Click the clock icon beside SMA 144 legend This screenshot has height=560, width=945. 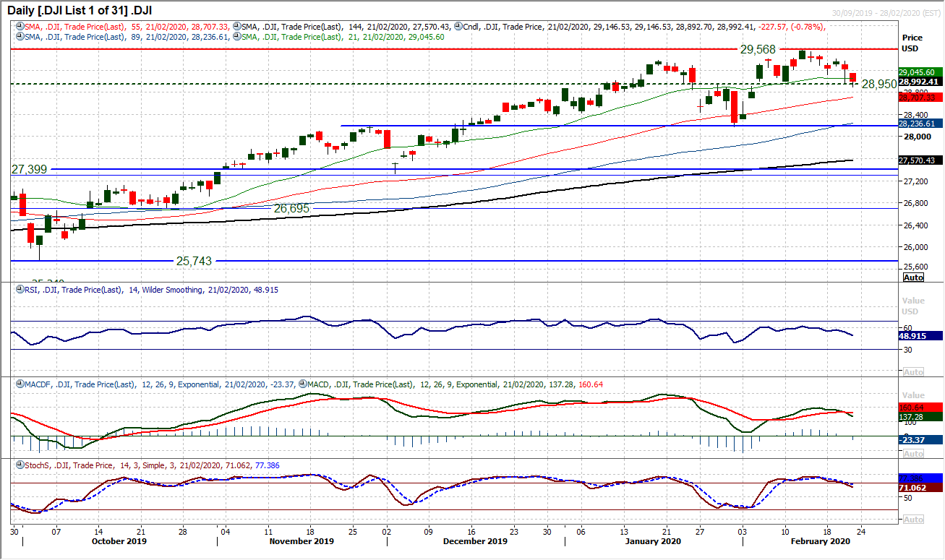point(237,26)
